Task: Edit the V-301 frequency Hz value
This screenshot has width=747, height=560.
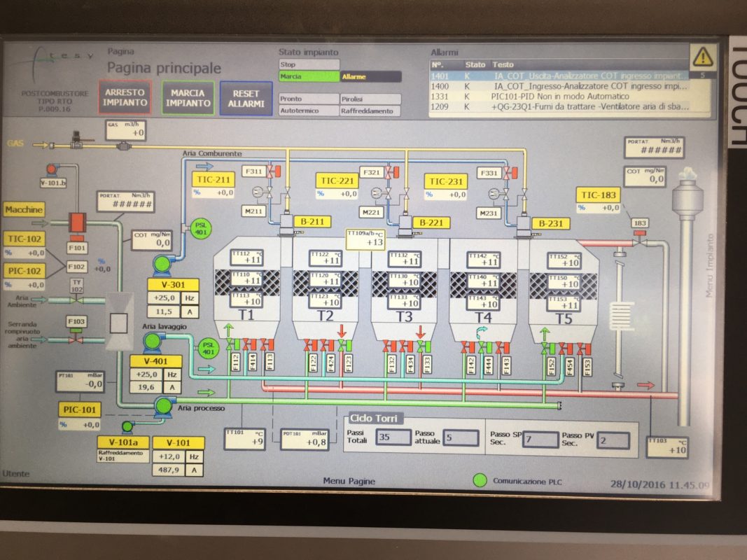Action: click(x=164, y=298)
